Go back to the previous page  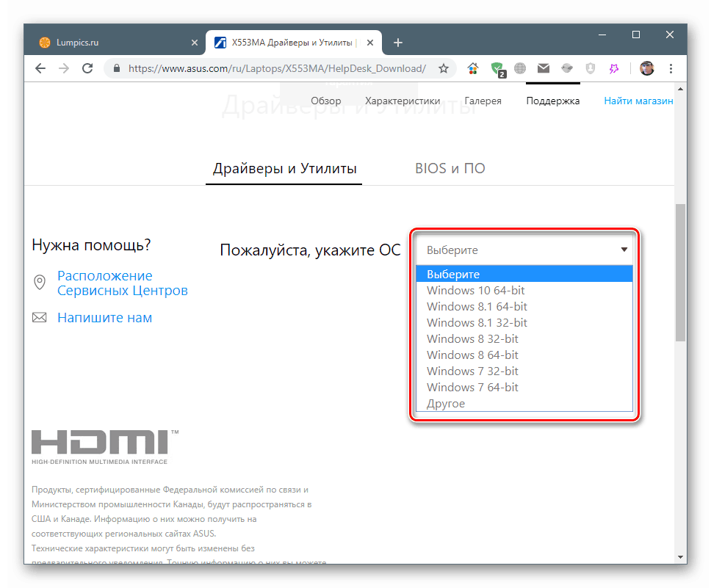(x=40, y=68)
